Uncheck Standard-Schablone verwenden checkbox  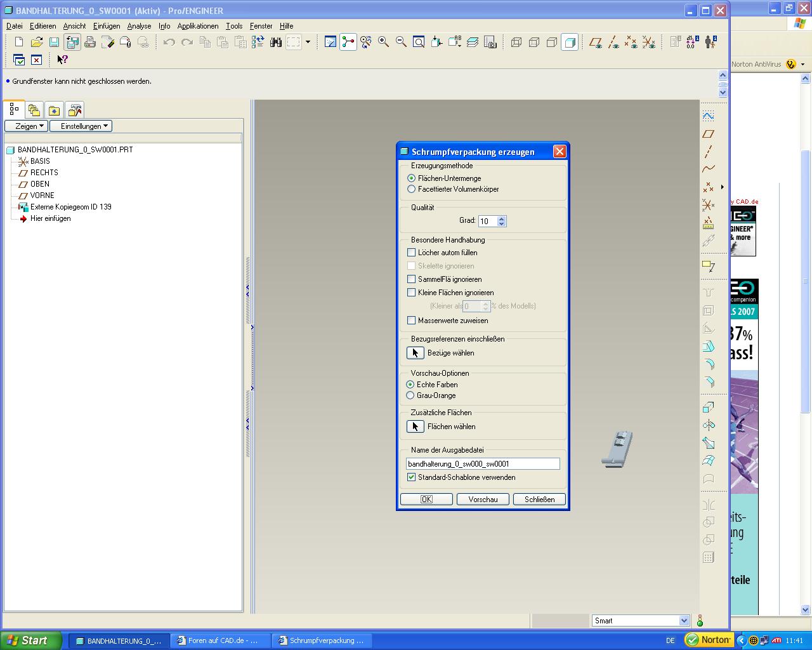click(x=411, y=477)
